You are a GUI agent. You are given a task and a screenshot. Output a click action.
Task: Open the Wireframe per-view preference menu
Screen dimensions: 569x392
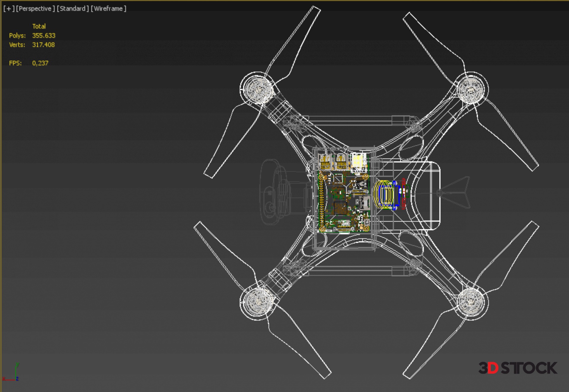click(x=108, y=9)
